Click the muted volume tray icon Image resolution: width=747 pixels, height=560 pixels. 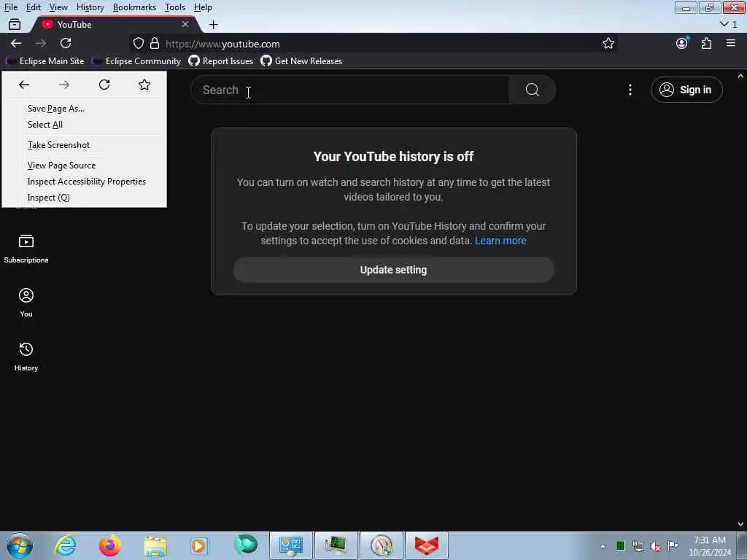(x=656, y=546)
